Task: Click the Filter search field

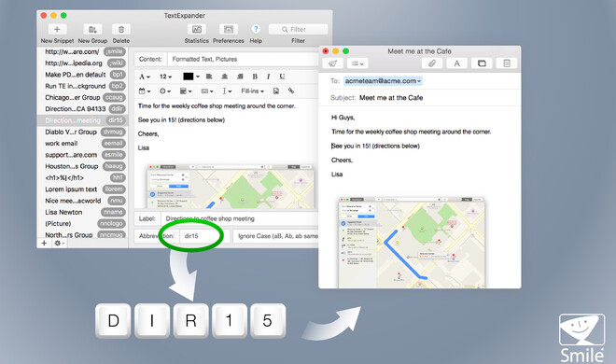Action: 298,30
